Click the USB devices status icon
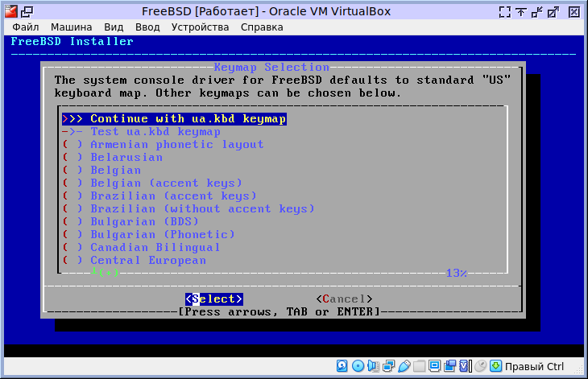 pyautogui.click(x=404, y=366)
